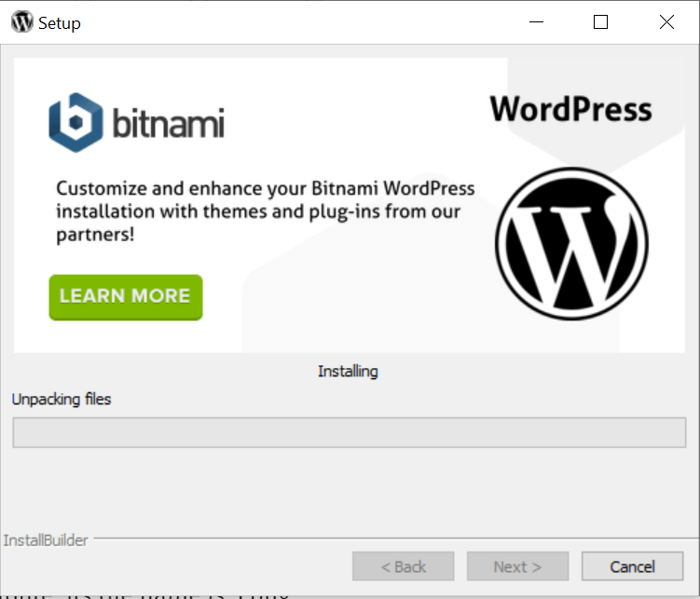Click the 'Installing' status text
The height and width of the screenshot is (599, 700).
click(348, 371)
